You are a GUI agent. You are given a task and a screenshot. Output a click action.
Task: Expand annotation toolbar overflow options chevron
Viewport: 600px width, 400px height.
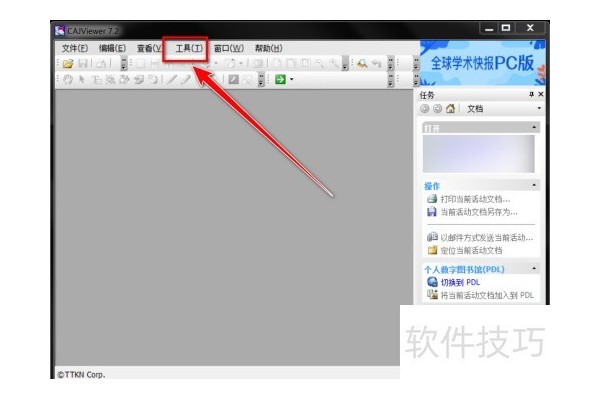261,79
